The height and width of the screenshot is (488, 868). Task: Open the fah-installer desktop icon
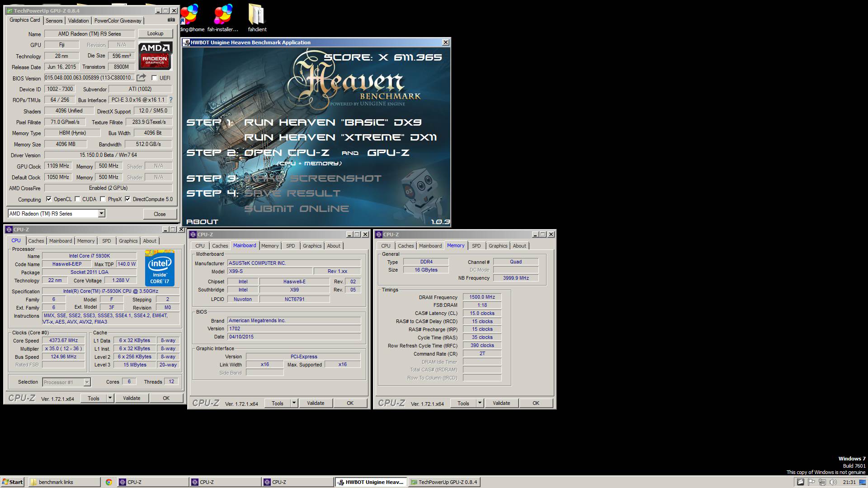pyautogui.click(x=222, y=18)
